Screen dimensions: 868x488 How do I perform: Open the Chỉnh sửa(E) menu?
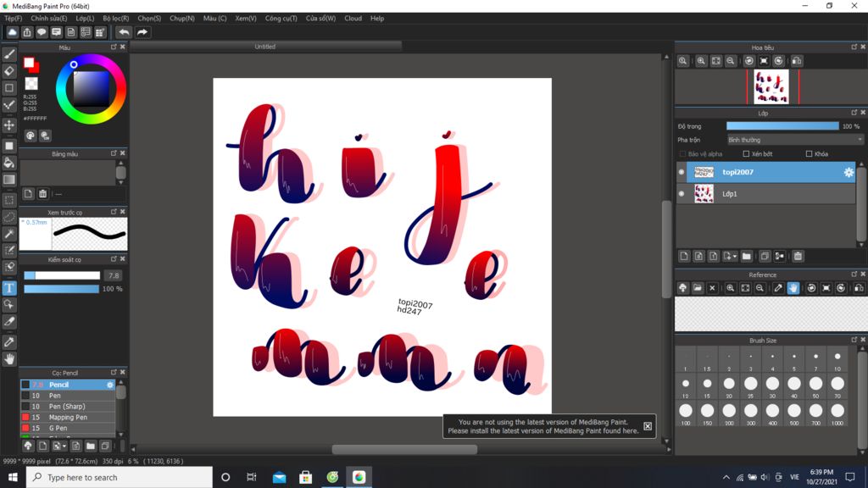coord(48,19)
